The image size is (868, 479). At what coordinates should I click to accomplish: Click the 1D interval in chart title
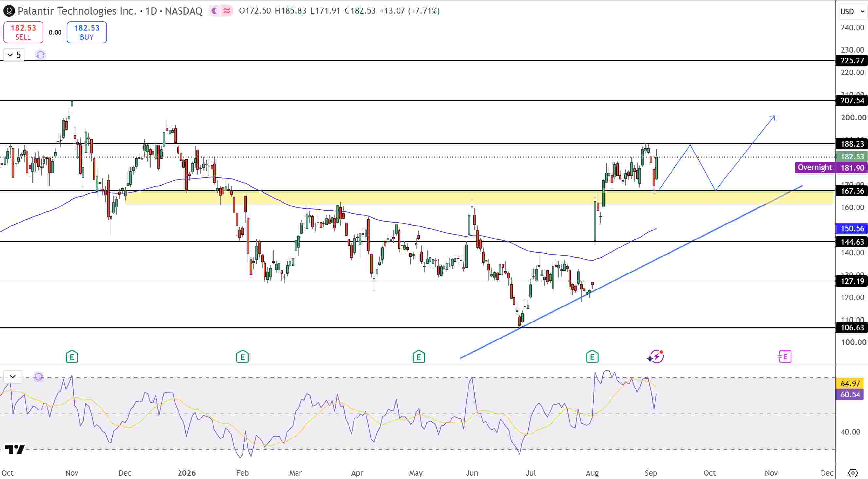point(151,11)
